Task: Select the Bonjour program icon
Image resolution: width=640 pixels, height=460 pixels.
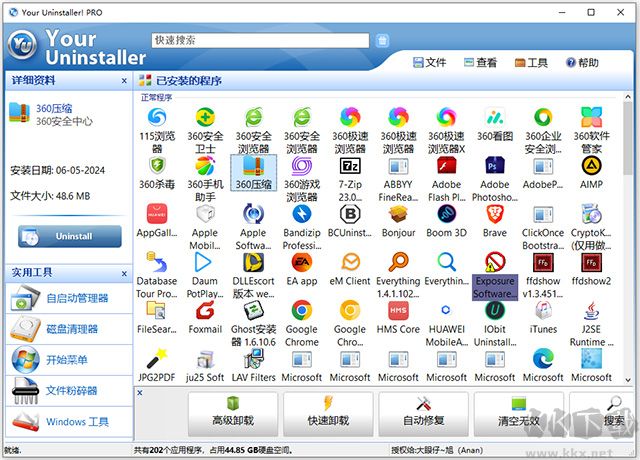Action: click(398, 213)
